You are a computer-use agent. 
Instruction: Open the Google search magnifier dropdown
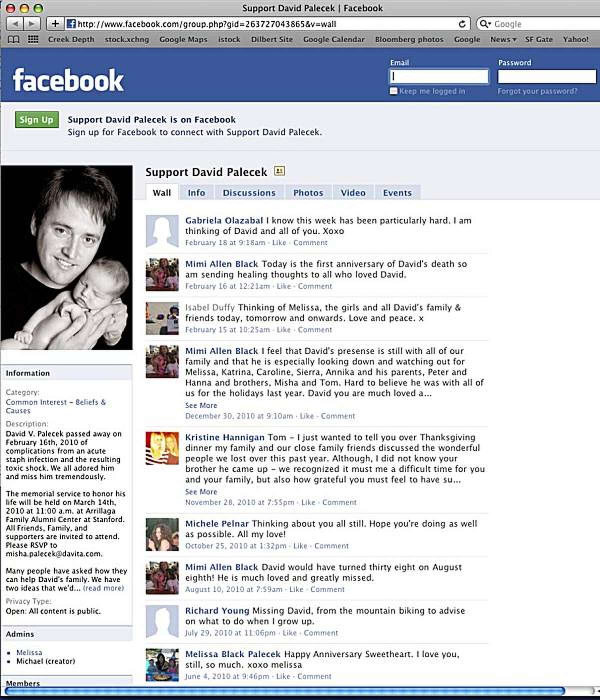pos(485,23)
